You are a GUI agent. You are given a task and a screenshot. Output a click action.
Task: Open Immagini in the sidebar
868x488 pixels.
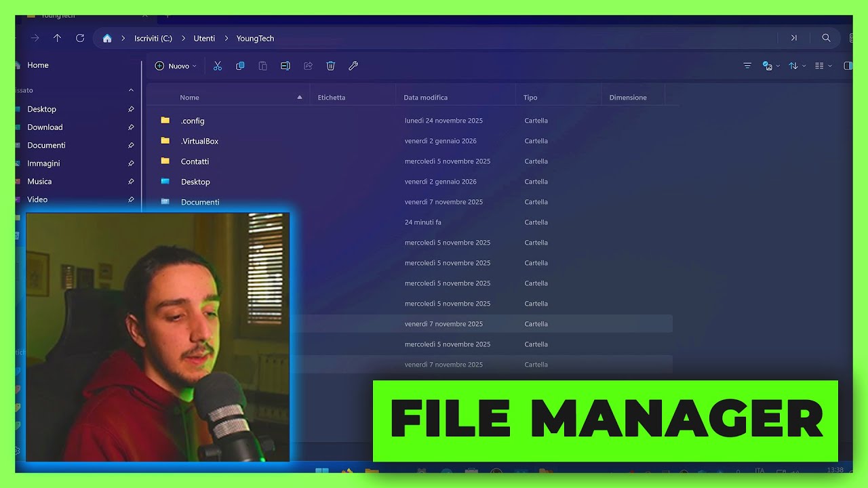[43, 163]
